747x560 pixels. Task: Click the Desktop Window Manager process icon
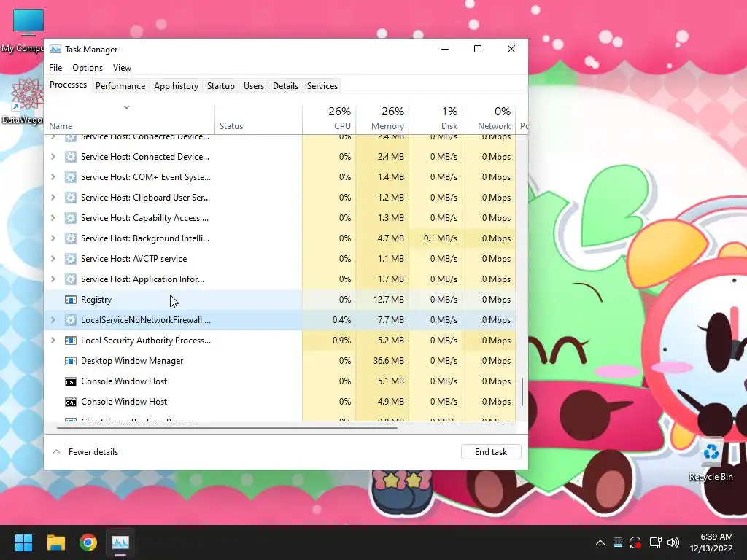coord(71,361)
